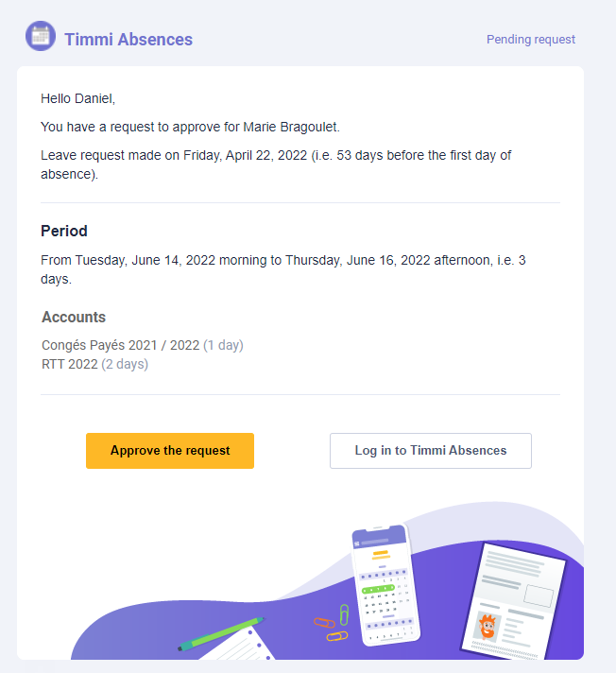This screenshot has width=616, height=673.
Task: Click the Accounts section heading
Action: 74,317
